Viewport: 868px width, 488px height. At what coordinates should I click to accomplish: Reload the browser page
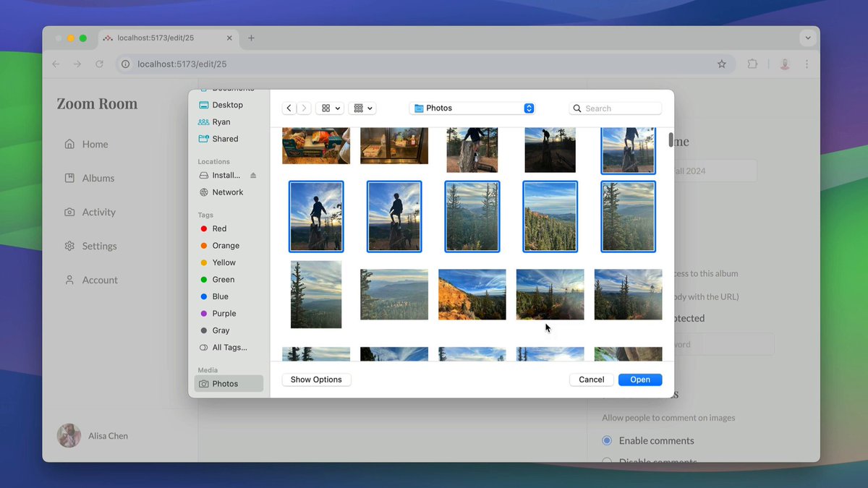99,64
